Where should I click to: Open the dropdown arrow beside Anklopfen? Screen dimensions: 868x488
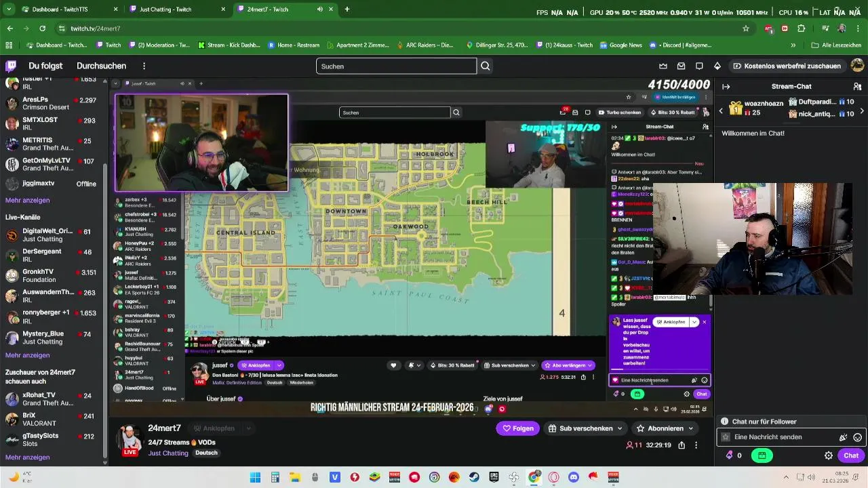point(248,428)
